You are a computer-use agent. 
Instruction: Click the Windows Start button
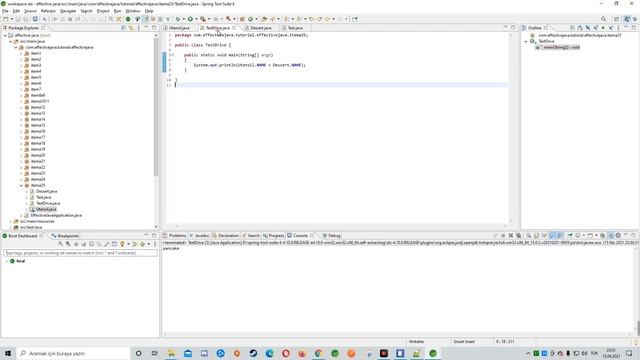[8, 353]
